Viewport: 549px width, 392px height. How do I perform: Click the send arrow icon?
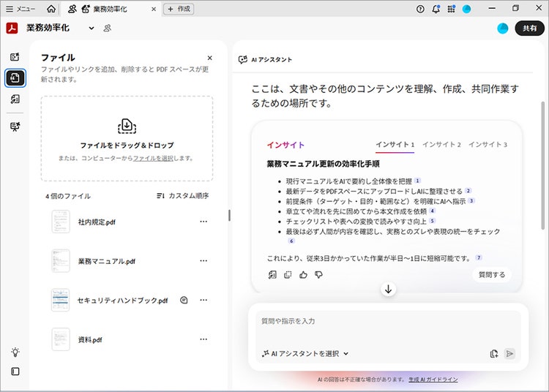tap(509, 354)
